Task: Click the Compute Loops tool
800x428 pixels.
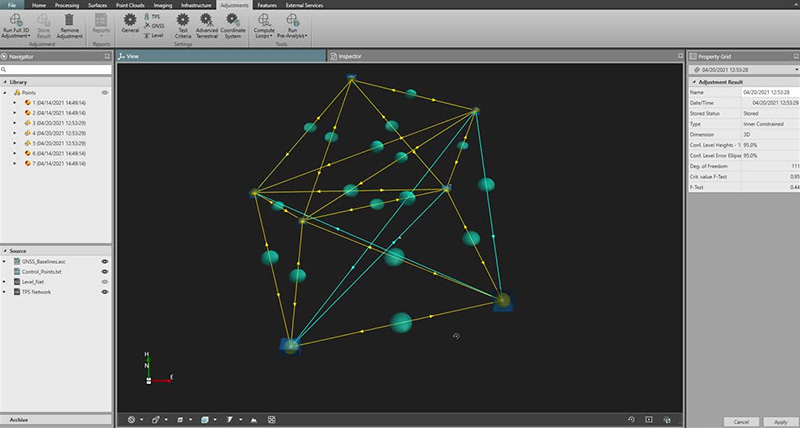Action: point(264,19)
